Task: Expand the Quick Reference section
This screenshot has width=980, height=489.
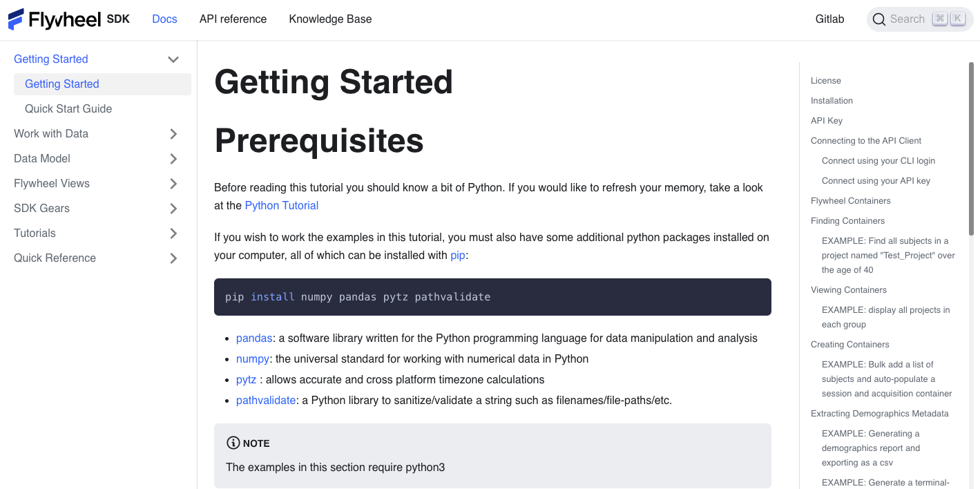Action: 173,258
